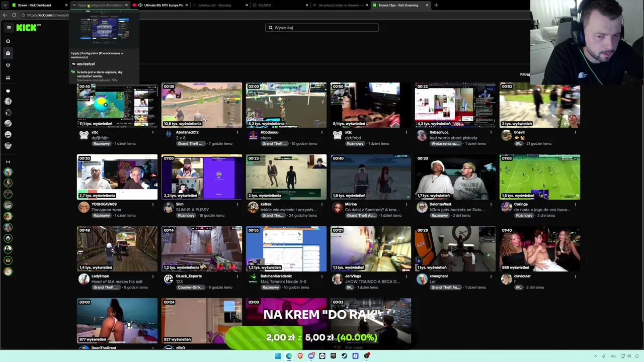The image size is (644, 362).
Task: Open the Windows Start menu
Action: point(278,356)
